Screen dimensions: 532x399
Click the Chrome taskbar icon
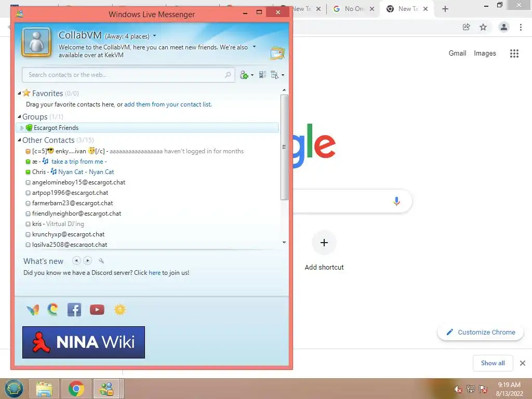[76, 389]
